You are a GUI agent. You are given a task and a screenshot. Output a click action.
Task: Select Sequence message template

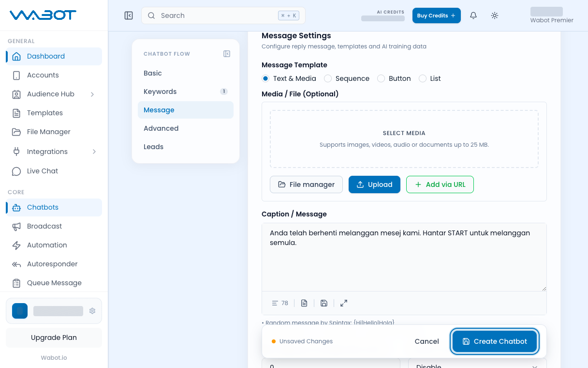click(x=347, y=78)
